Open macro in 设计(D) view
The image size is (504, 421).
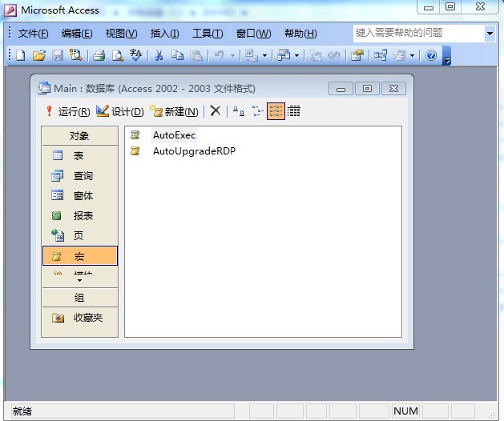[120, 111]
